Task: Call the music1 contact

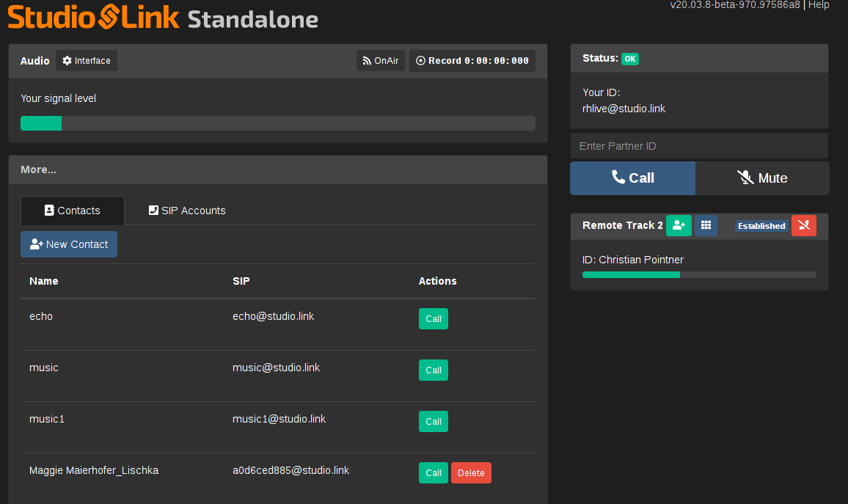Action: (x=434, y=422)
